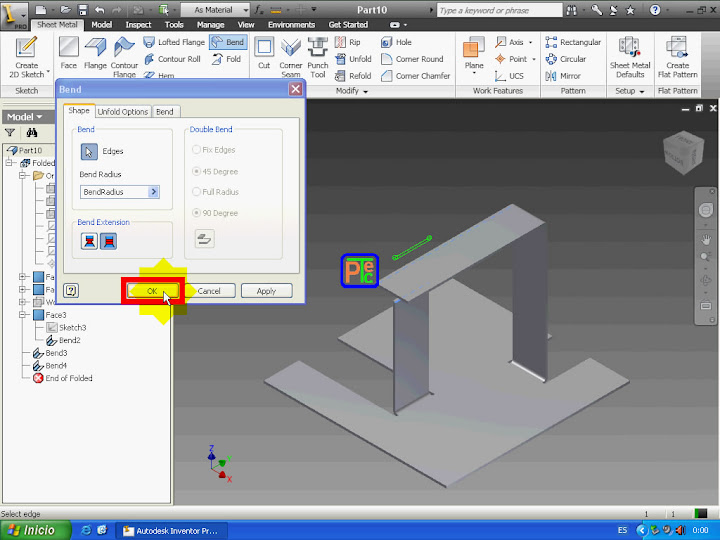Toggle second Bend Extension option
720x540 pixels.
(109, 241)
